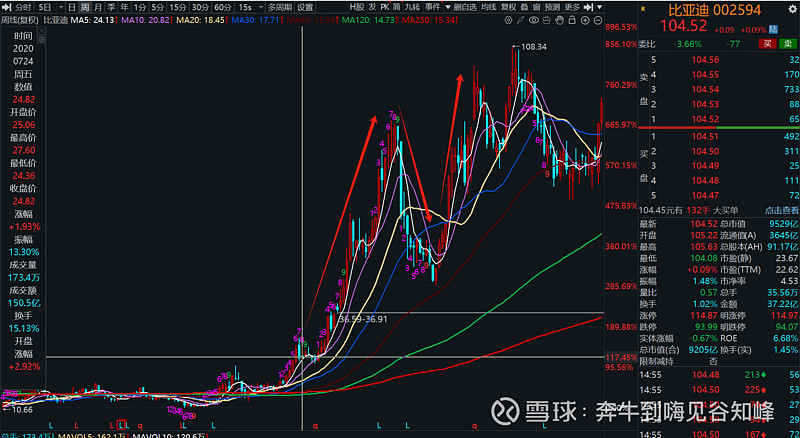Switch to the 5分 chart

157,7
